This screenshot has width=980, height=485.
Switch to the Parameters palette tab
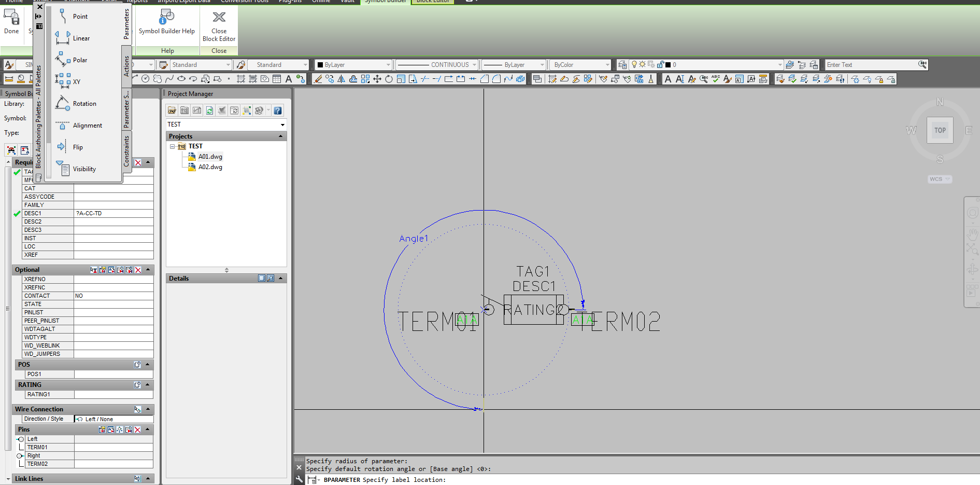[x=126, y=24]
